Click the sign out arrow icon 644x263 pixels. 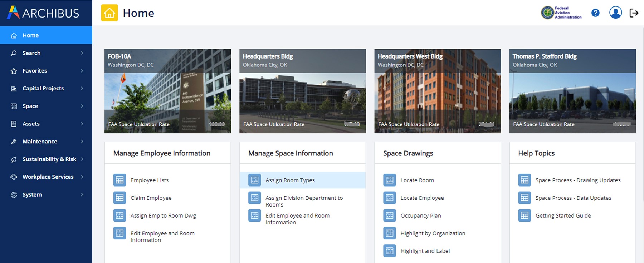[634, 13]
